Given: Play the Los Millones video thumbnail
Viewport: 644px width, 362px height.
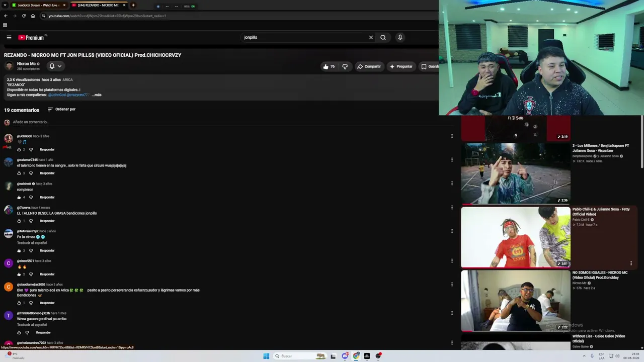Looking at the screenshot, I should click(516, 173).
